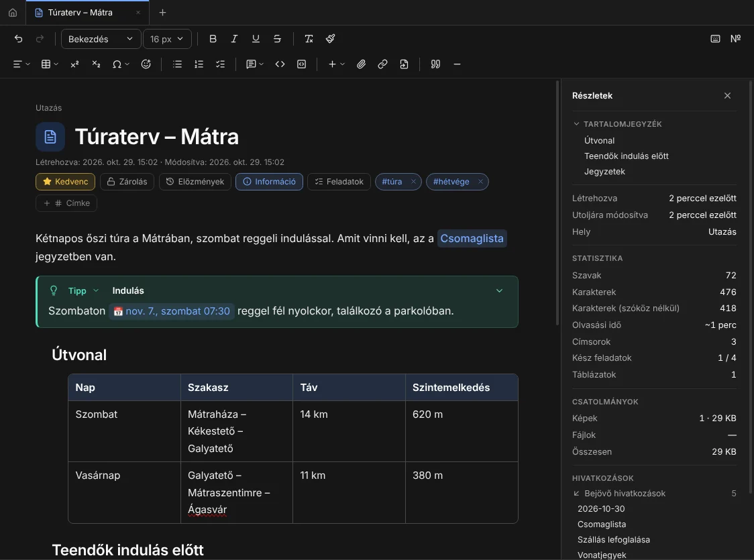Viewport: 754px width, 560px height.
Task: Open a new tab with plus
Action: [x=162, y=13]
